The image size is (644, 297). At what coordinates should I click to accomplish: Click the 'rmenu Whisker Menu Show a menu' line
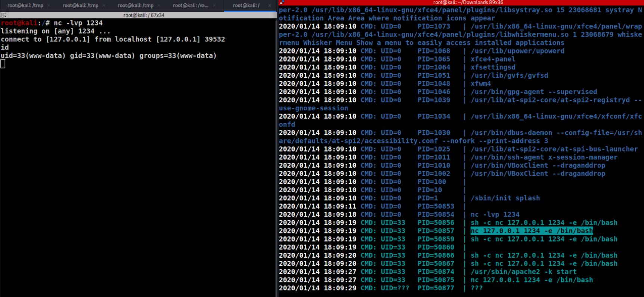(x=421, y=43)
